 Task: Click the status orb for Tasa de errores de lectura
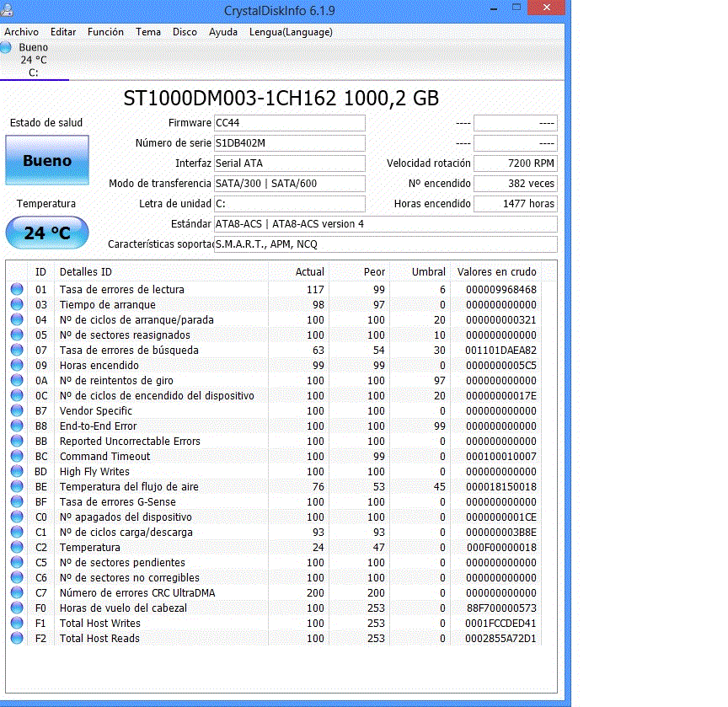(x=17, y=290)
